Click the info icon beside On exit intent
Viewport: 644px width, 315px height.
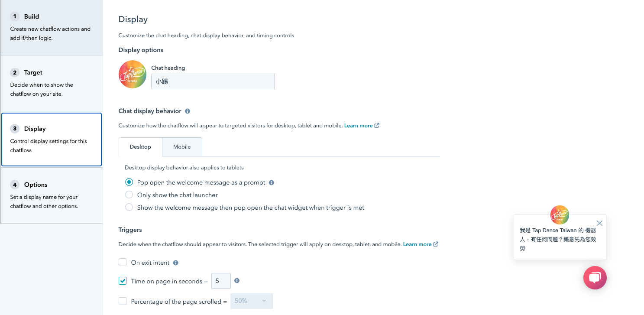[x=176, y=263]
